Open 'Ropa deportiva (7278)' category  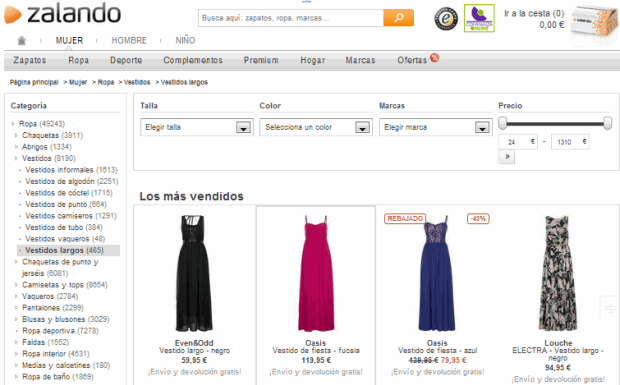pos(60,330)
